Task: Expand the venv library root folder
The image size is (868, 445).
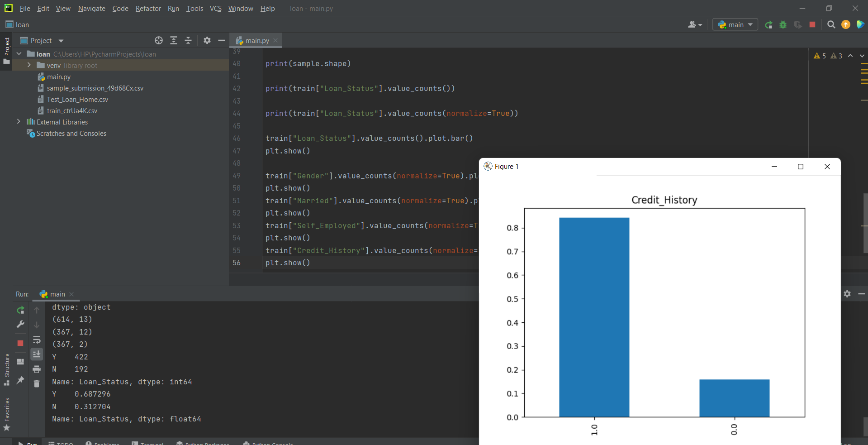Action: click(28, 65)
